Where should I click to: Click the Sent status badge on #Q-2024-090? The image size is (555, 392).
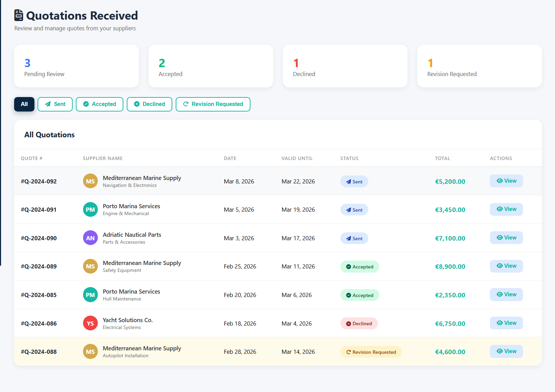click(x=354, y=239)
